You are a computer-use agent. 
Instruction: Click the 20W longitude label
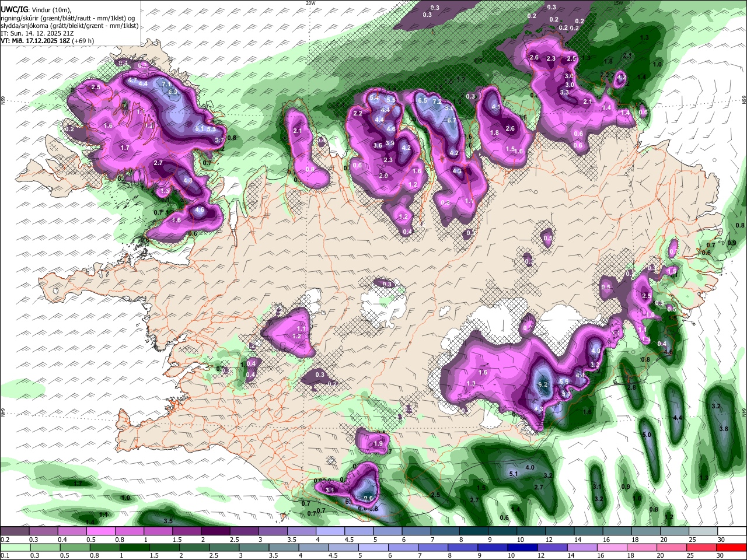click(310, 3)
